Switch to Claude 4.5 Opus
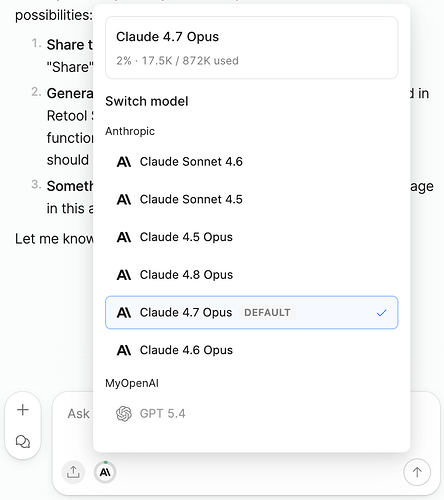 coord(251,237)
